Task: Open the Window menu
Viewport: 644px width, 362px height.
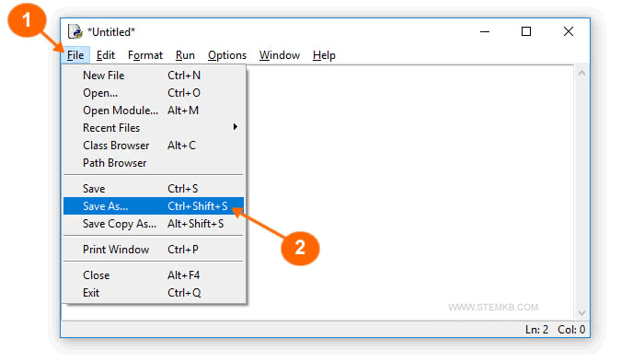Action: (x=280, y=55)
